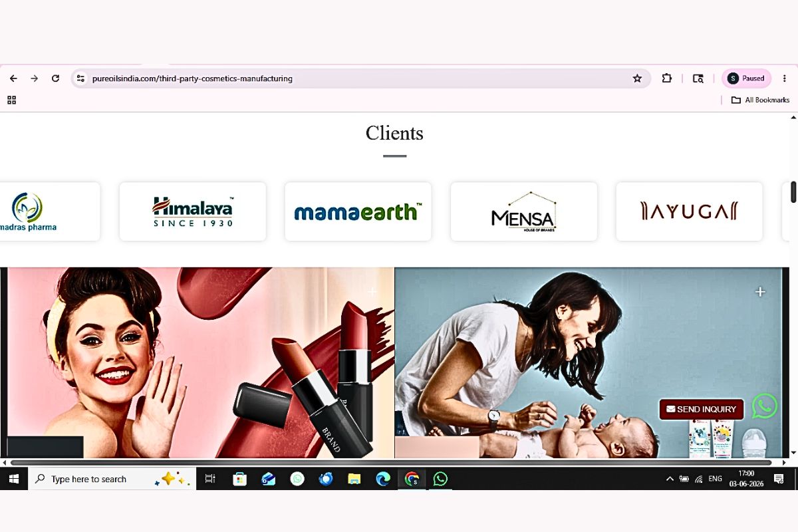Open Task View in the taskbar
The width and height of the screenshot is (798, 532).
tap(210, 479)
